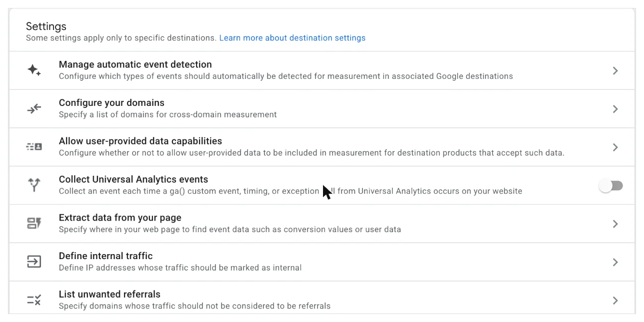The width and height of the screenshot is (644, 322).
Task: Click the Define internal traffic arrow-box icon
Action: click(x=34, y=262)
